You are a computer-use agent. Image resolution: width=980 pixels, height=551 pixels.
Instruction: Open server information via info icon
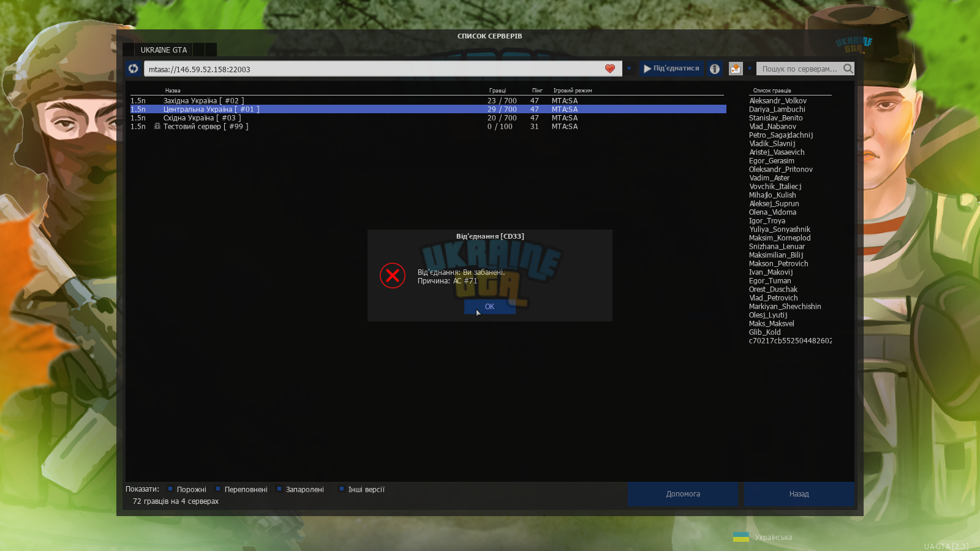tap(715, 69)
